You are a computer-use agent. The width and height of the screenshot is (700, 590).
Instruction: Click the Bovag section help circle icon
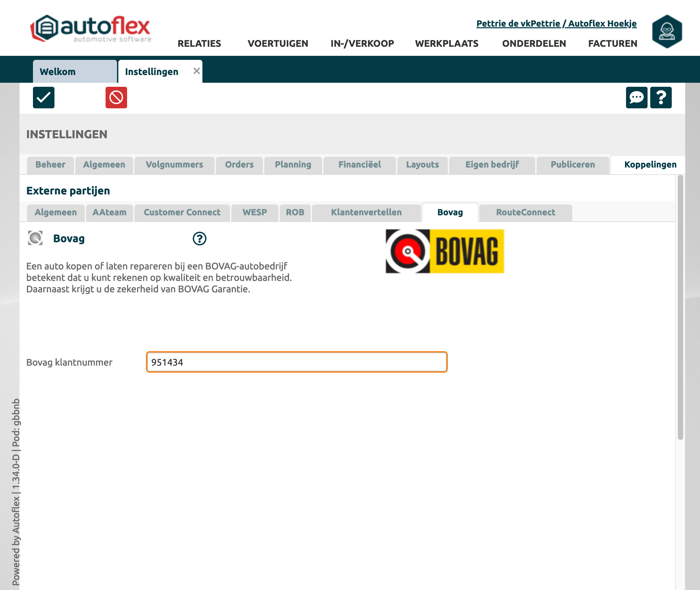(x=199, y=238)
